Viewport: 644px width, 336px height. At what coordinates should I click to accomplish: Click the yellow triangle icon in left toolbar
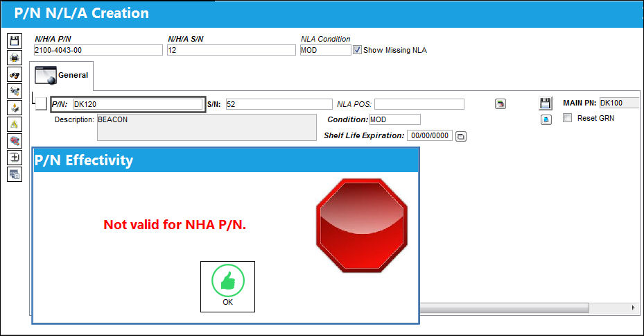click(x=15, y=124)
